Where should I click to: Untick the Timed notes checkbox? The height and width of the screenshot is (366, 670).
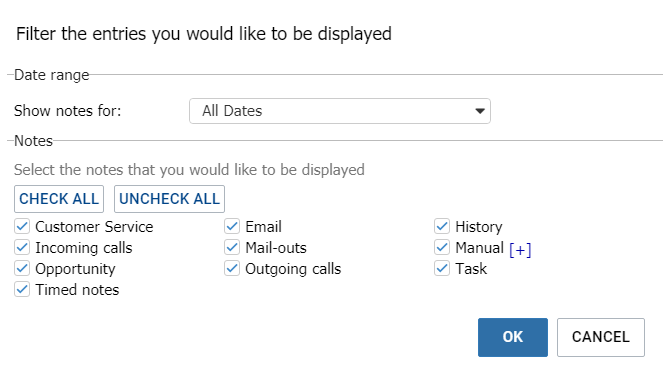coord(22,289)
